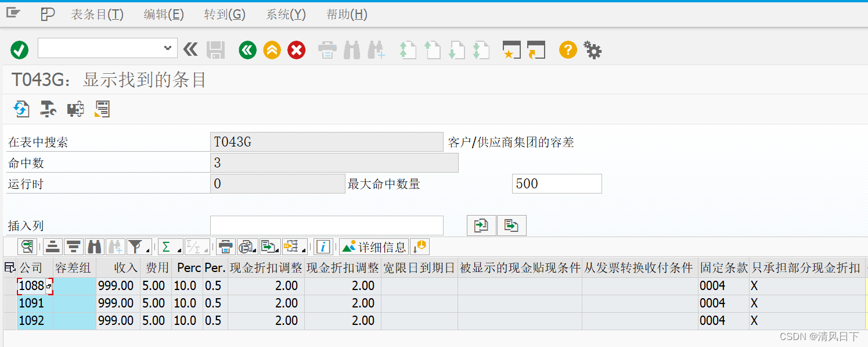
Task: Click the 最大命中数量 field showing 500
Action: pos(556,184)
